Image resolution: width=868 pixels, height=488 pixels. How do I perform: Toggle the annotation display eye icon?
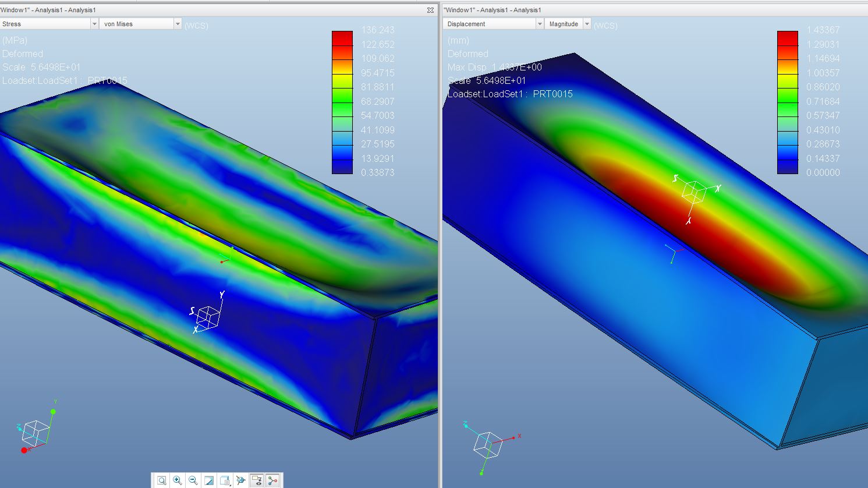tap(257, 480)
